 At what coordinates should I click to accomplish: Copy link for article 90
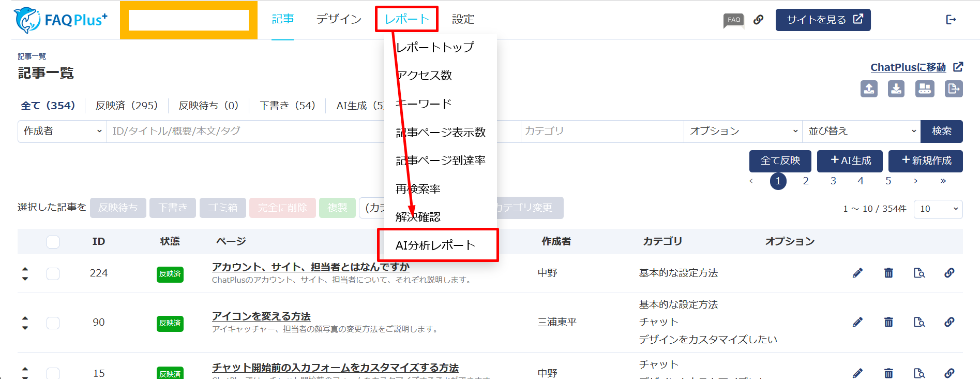pyautogui.click(x=949, y=322)
